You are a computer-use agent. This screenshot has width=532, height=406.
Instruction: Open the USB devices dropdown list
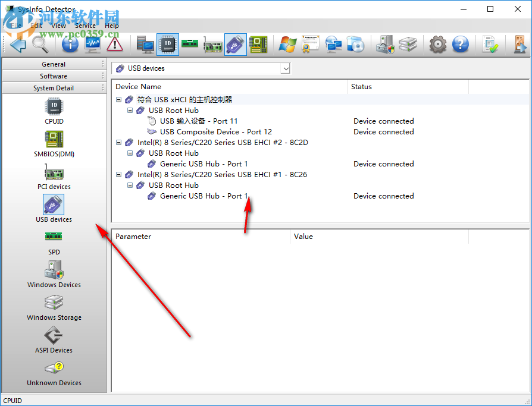pos(286,68)
